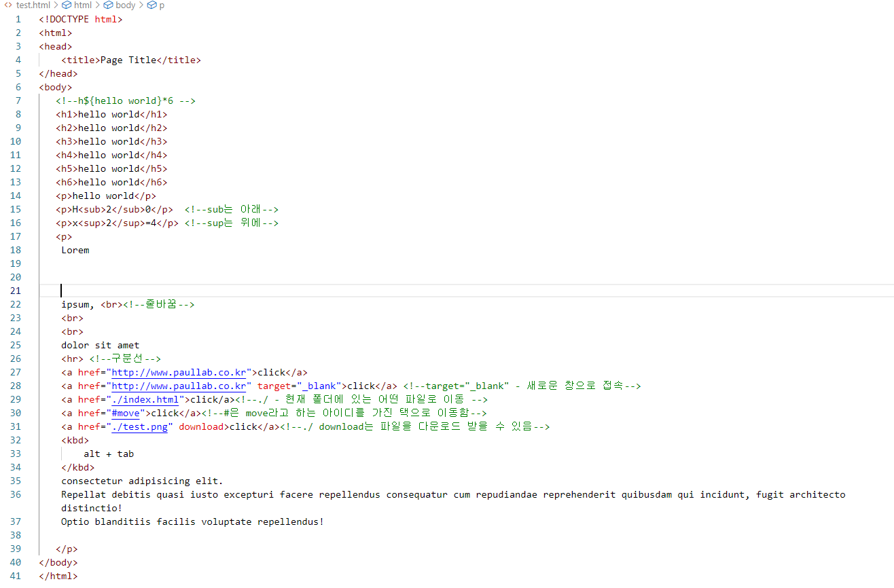Click the comment 'sup는 위에'

232,223
